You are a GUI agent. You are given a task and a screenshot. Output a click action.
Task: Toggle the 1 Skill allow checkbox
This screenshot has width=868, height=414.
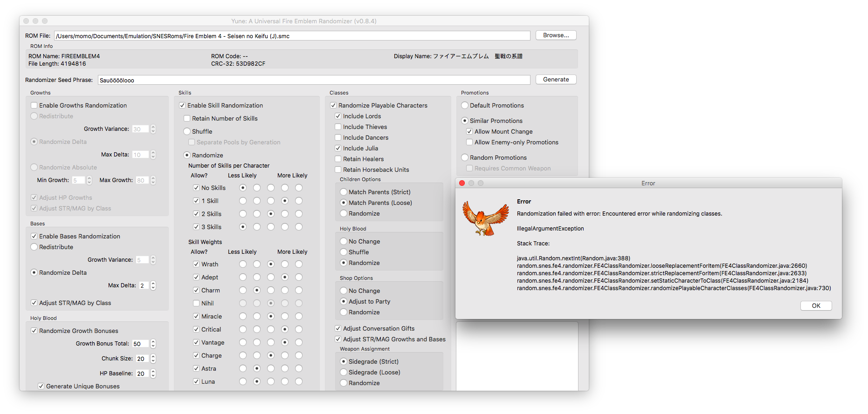click(196, 201)
